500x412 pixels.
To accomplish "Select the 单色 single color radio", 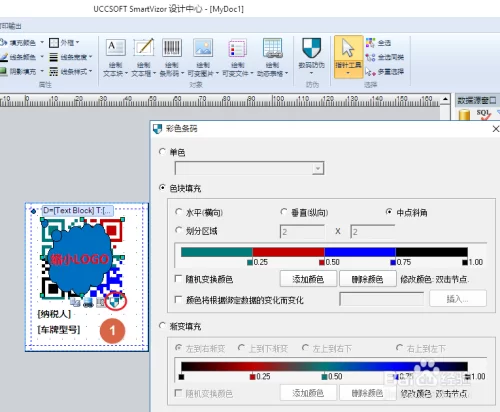I will 162,152.
